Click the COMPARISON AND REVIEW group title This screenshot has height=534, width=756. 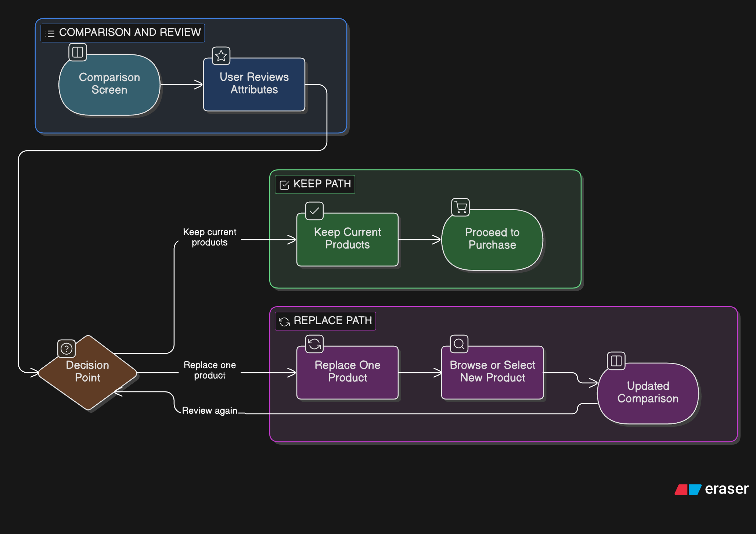click(x=130, y=32)
